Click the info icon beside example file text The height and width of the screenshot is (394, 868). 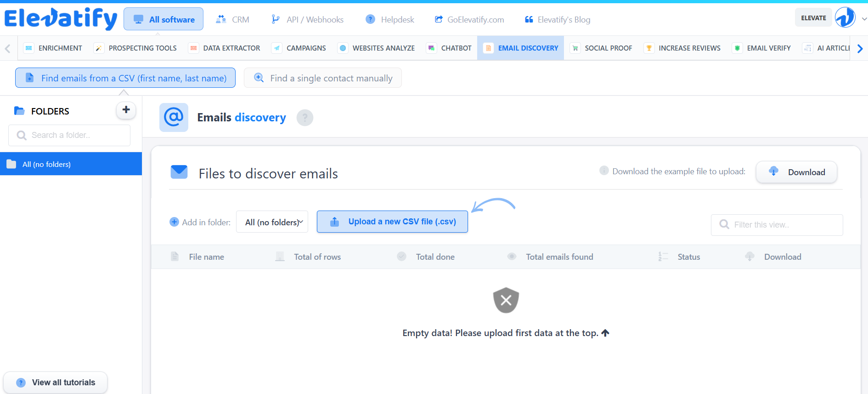click(604, 171)
